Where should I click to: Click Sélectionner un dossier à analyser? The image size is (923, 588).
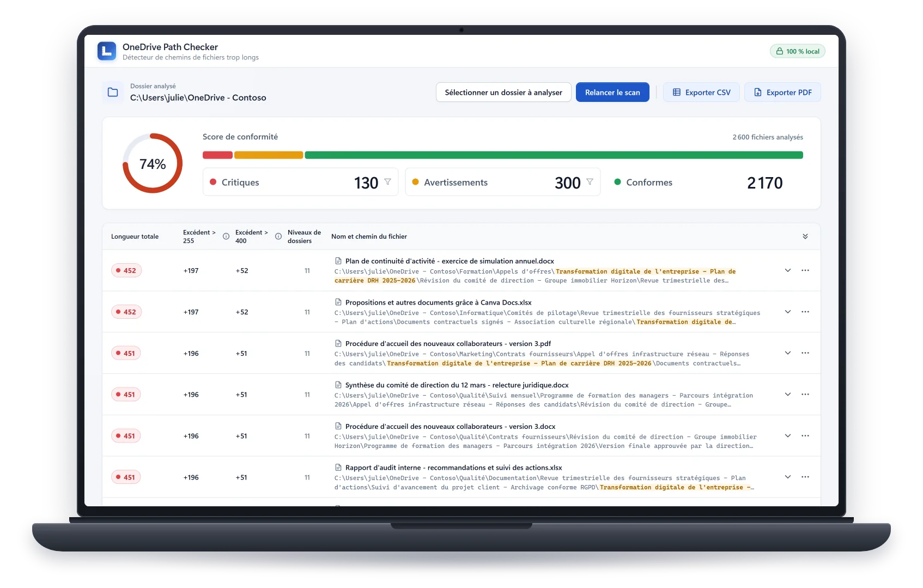(503, 92)
